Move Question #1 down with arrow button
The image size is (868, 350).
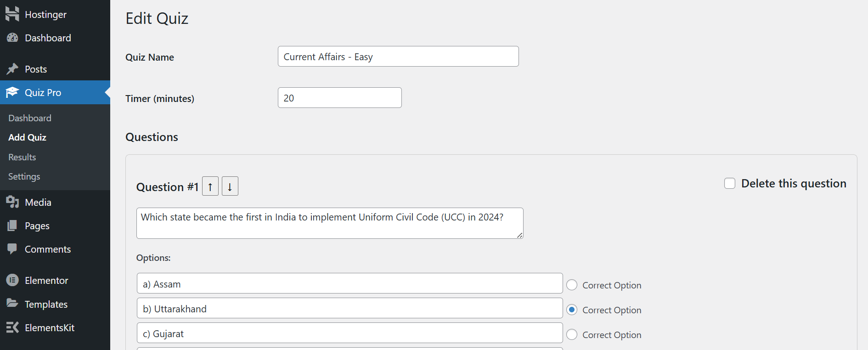230,186
